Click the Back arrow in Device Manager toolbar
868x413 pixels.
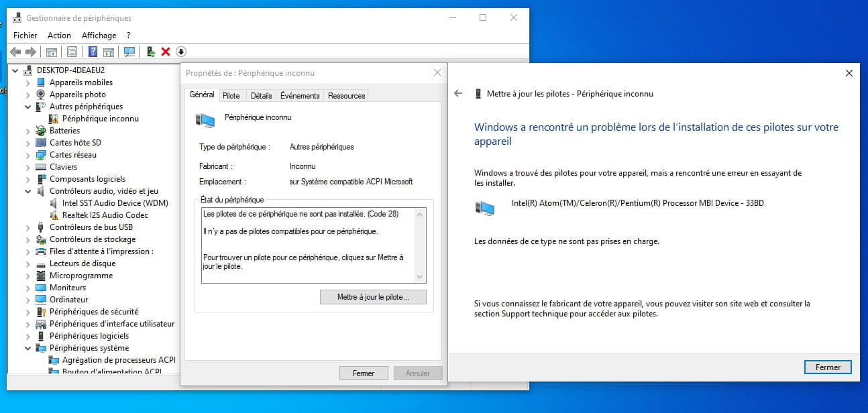click(x=15, y=52)
